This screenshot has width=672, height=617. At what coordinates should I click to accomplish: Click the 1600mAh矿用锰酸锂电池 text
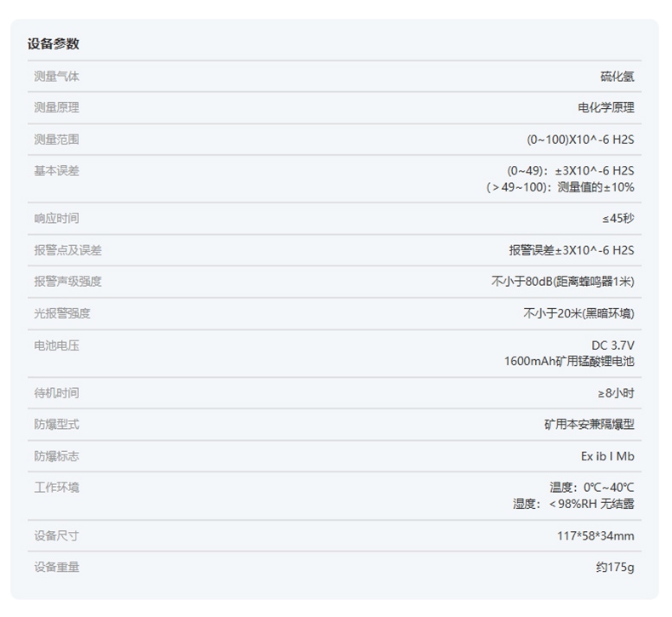tap(569, 362)
